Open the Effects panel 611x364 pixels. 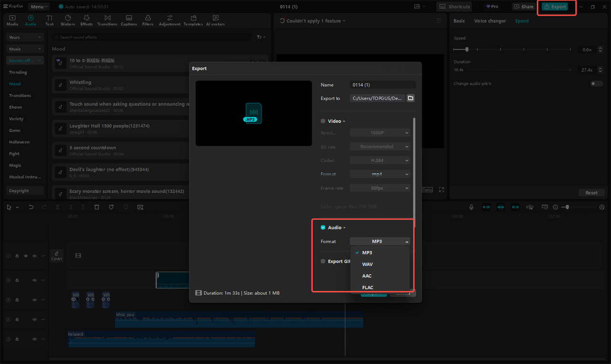[x=86, y=20]
